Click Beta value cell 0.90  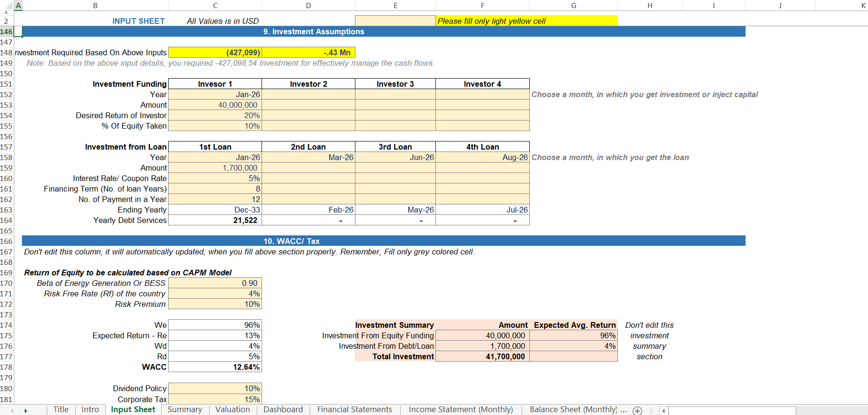215,283
